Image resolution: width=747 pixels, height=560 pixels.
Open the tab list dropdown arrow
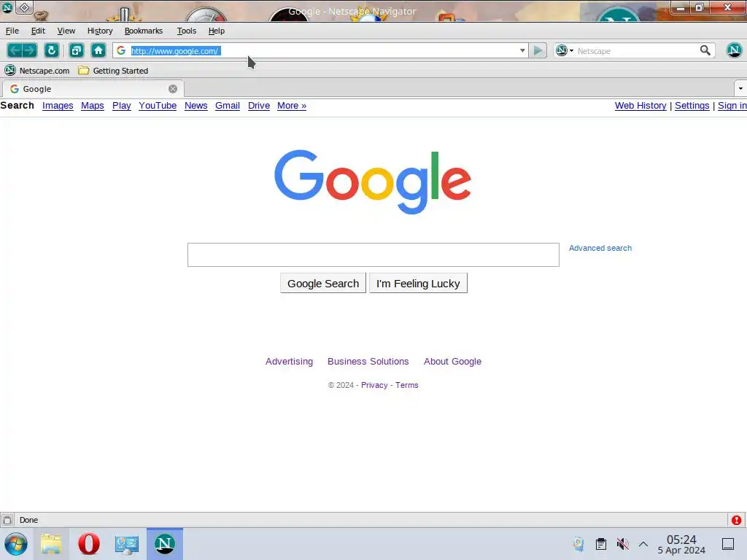pos(740,88)
